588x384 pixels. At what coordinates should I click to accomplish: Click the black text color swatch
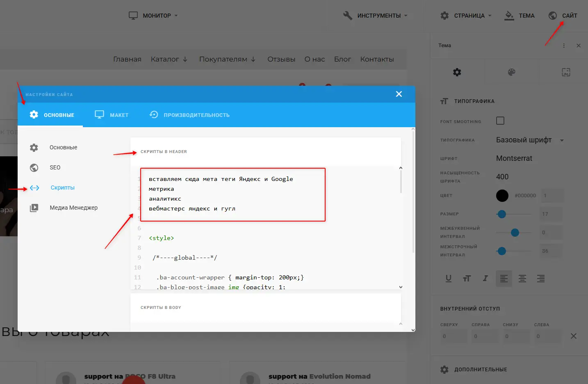pyautogui.click(x=502, y=196)
